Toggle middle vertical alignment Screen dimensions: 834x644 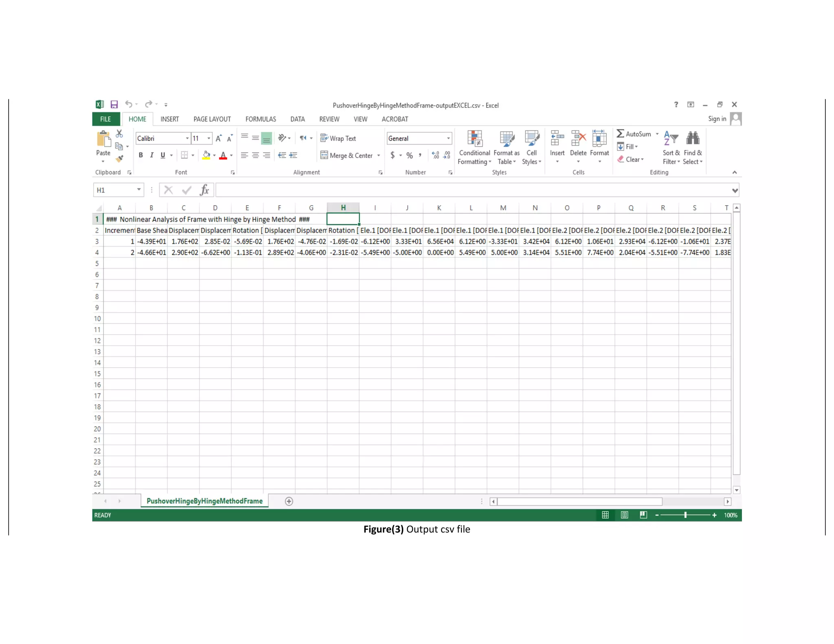point(255,138)
